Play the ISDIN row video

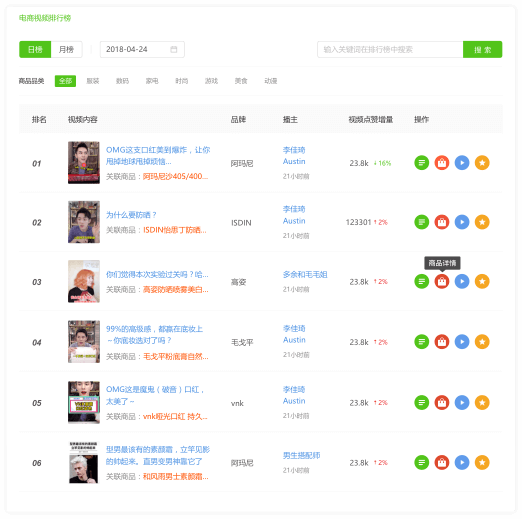pos(462,222)
